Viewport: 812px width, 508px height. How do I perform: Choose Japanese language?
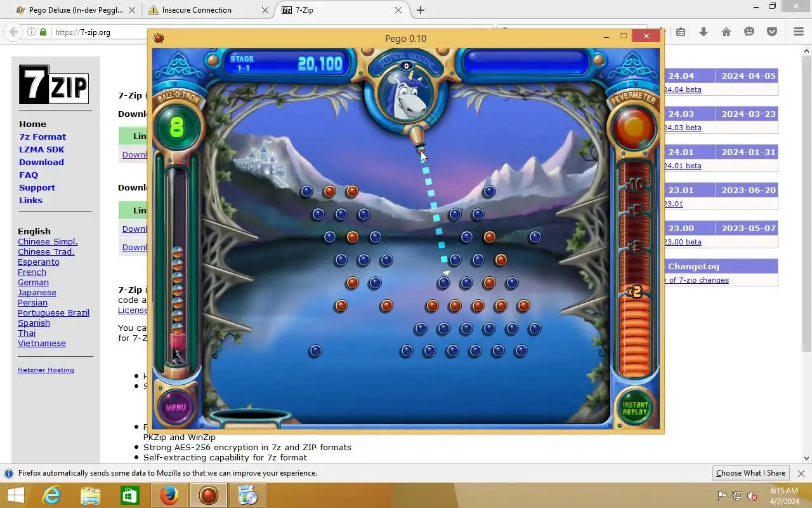[37, 292]
